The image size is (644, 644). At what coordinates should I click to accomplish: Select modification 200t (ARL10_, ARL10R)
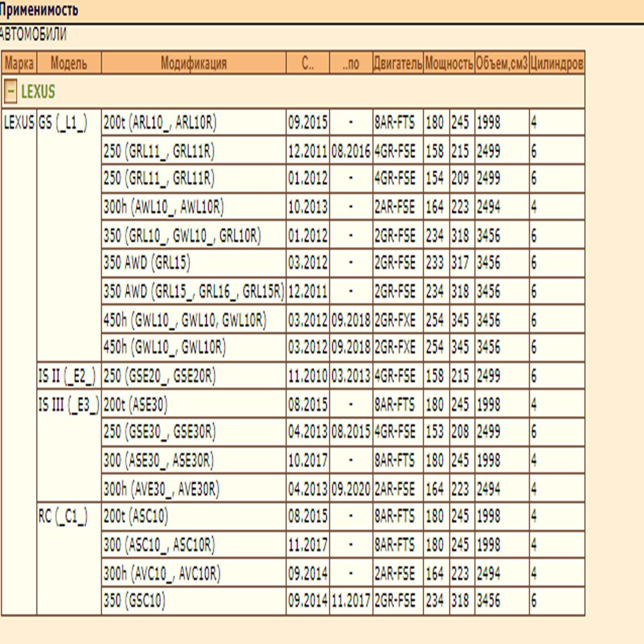pyautogui.click(x=160, y=122)
